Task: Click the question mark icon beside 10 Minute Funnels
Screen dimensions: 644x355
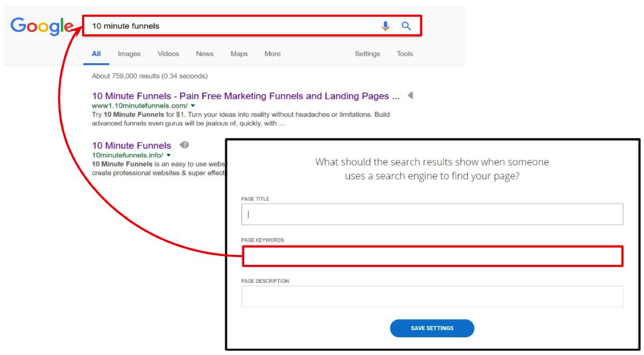Action: 184,145
